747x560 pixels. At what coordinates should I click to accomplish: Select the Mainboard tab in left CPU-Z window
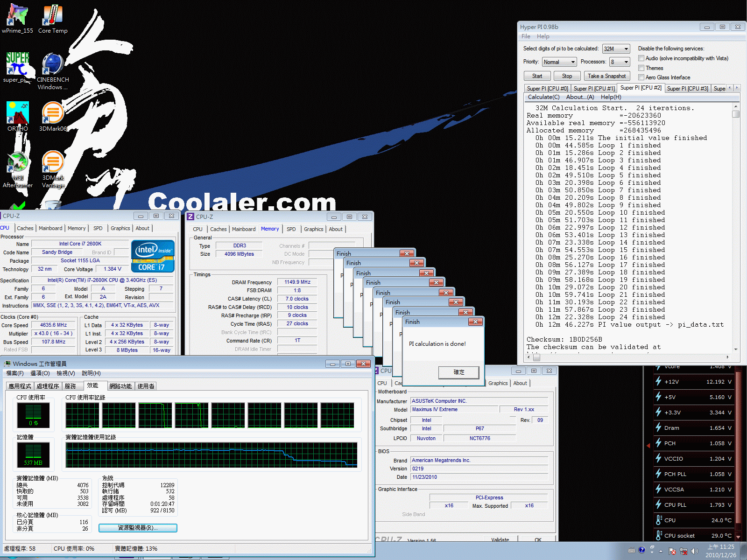point(50,228)
